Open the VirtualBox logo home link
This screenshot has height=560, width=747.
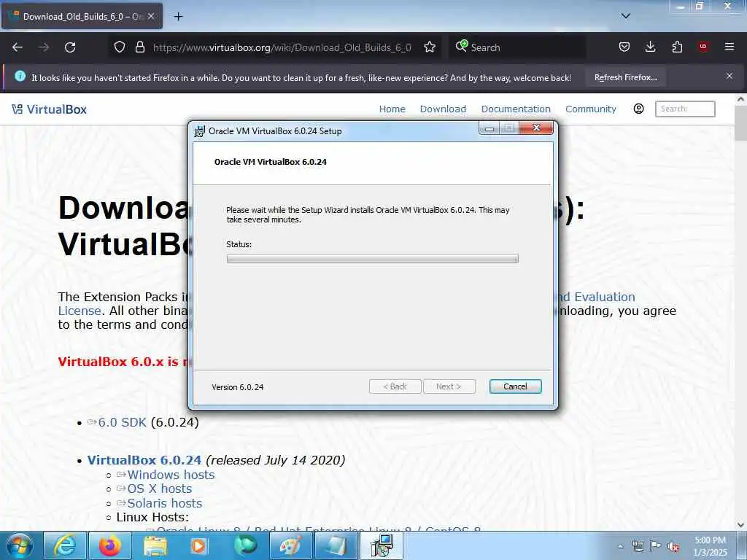49,109
